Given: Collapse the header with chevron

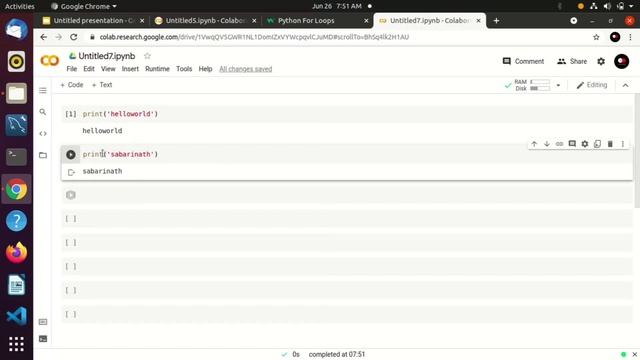Looking at the screenshot, I should click(x=625, y=85).
